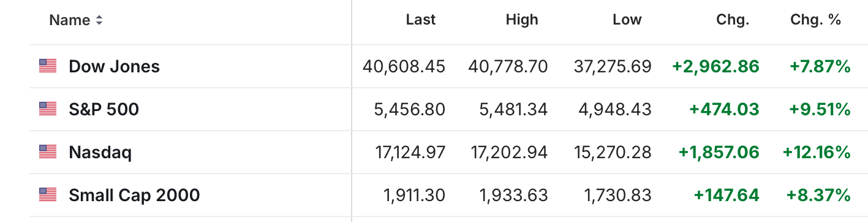Select Nasdaq change percent +12.16%
Image resolution: width=868 pixels, height=222 pixels.
[817, 152]
